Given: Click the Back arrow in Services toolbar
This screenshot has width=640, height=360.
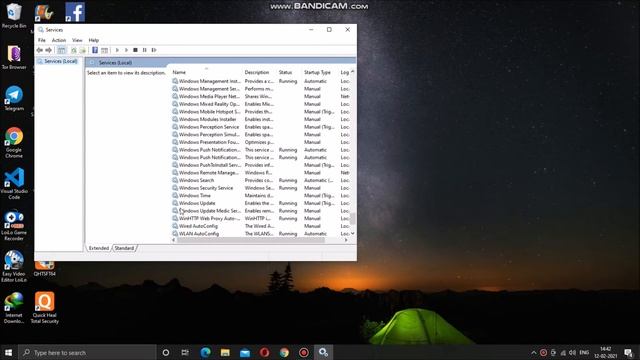Looking at the screenshot, I should (x=40, y=50).
